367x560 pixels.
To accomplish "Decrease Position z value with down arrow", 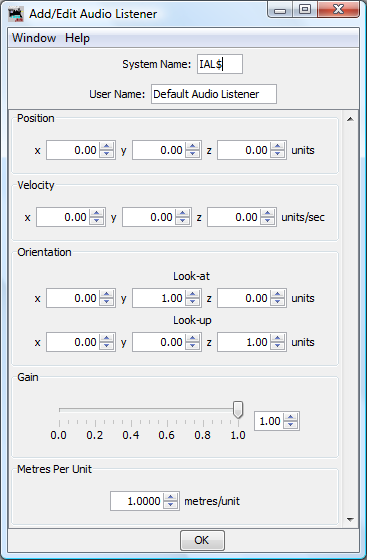I will click(277, 154).
